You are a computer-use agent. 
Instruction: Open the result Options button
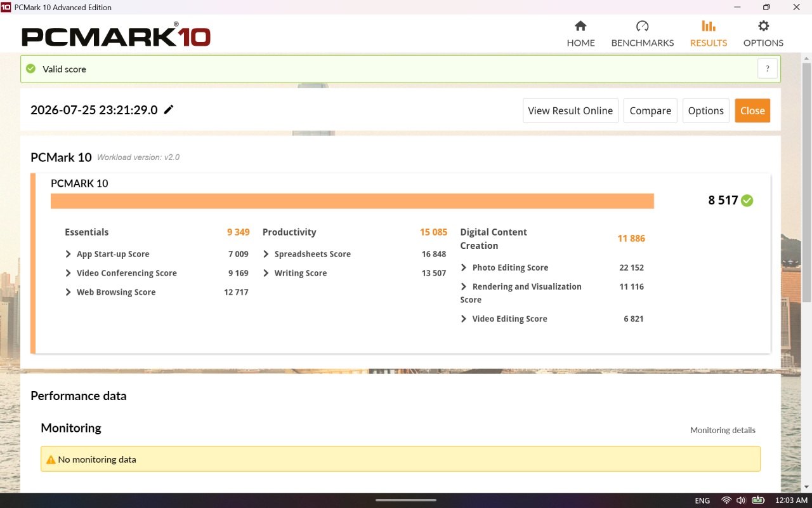[x=705, y=110]
